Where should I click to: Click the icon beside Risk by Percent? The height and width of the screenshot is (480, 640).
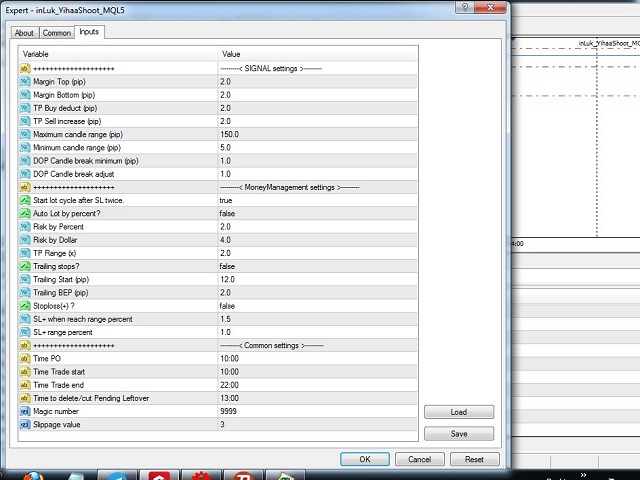point(25,227)
